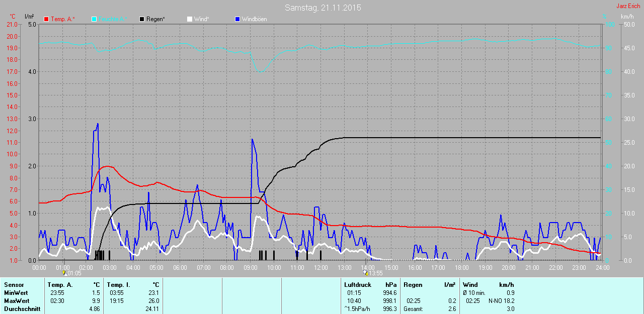Click the 'Jarz Erich' author label
This screenshot has width=644, height=314.
628,6
